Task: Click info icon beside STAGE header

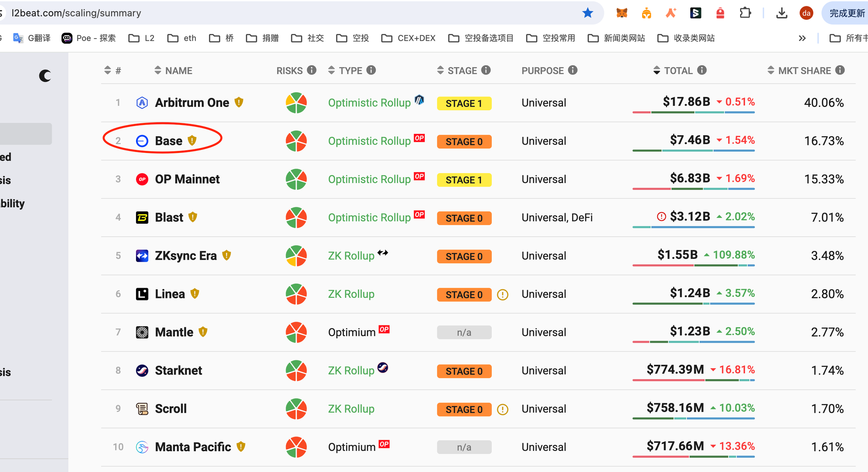Action: pyautogui.click(x=486, y=70)
